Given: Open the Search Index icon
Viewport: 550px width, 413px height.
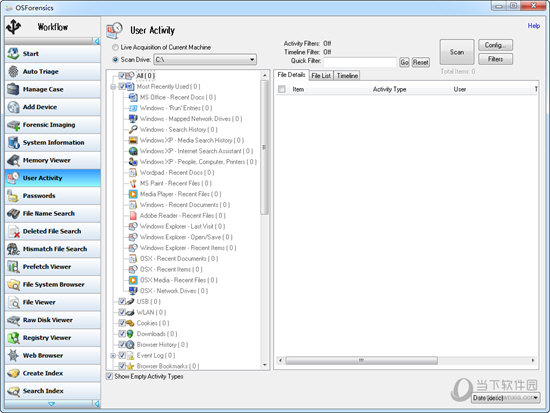Looking at the screenshot, I should click(x=13, y=391).
